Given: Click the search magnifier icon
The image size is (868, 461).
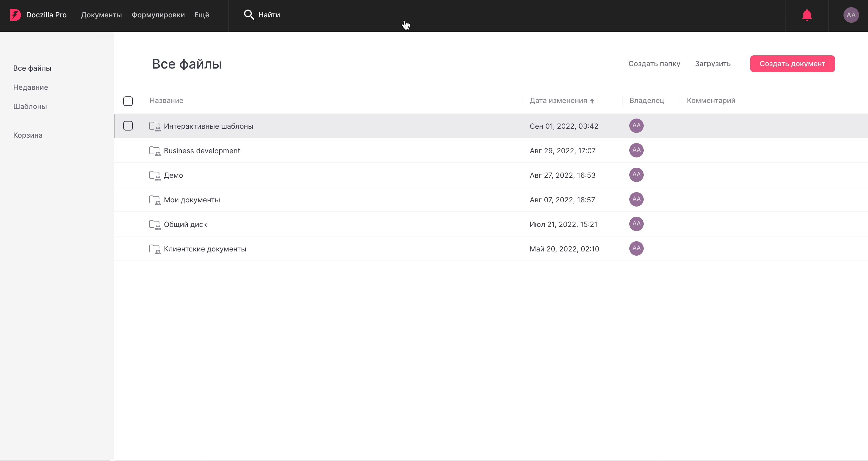Looking at the screenshot, I should point(249,15).
